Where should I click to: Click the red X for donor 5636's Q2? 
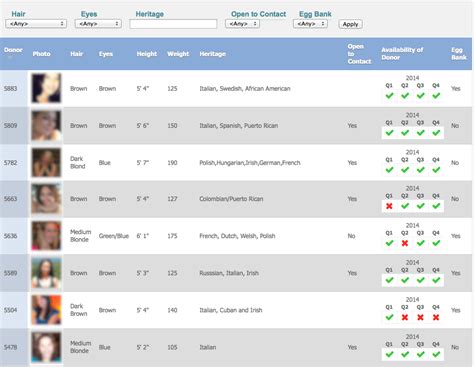point(405,243)
